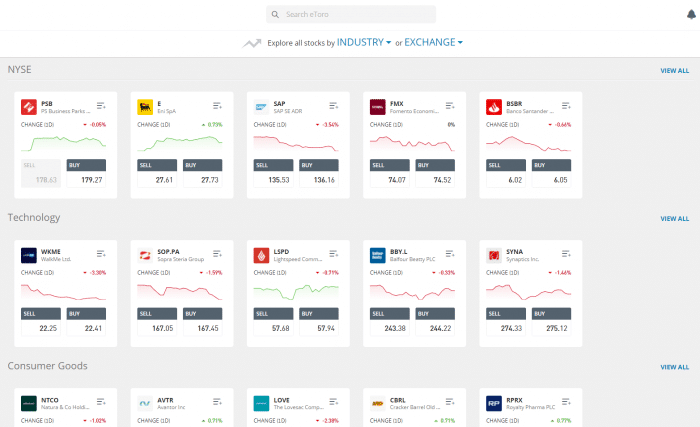
Task: Add BSBR to watchlist icon
Action: point(566,106)
